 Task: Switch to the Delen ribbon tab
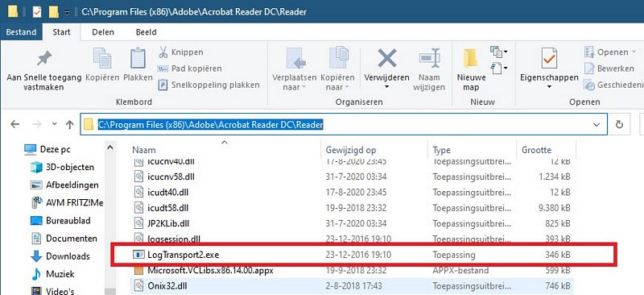(103, 32)
